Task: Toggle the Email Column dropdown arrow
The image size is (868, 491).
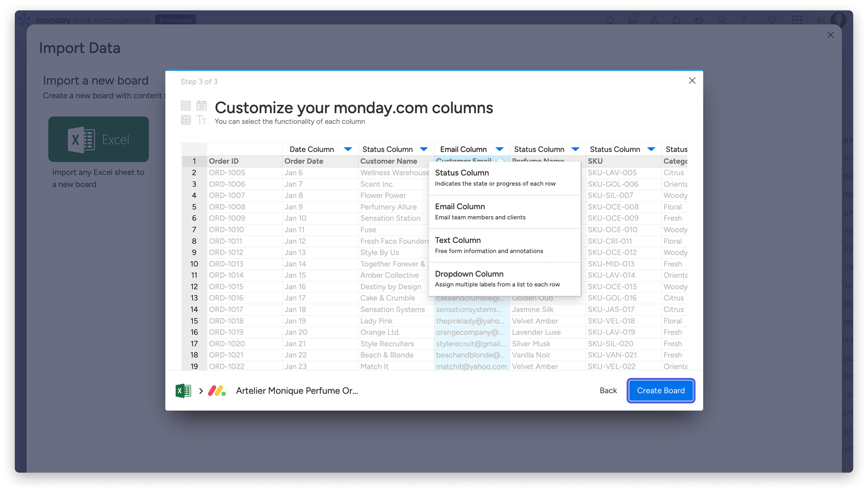Action: click(x=500, y=149)
